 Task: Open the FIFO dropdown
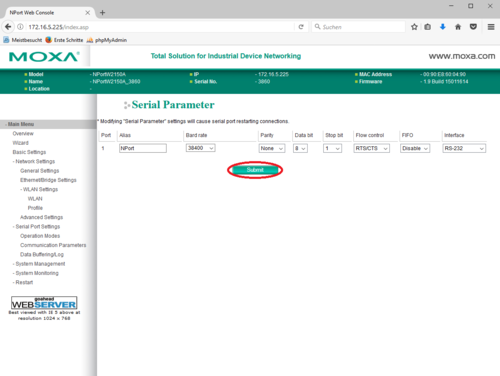[x=415, y=148]
